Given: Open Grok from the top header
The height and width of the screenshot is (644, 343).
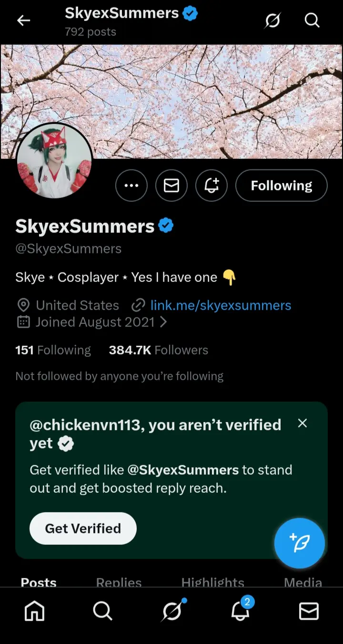Looking at the screenshot, I should click(272, 20).
